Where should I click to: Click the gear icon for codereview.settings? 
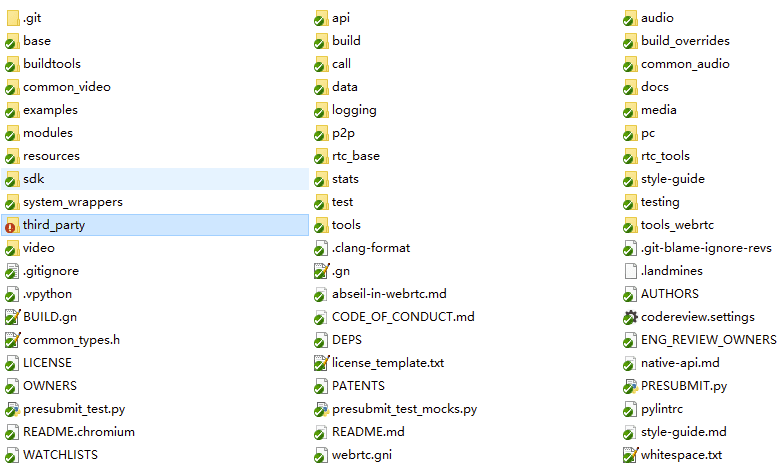coord(630,317)
